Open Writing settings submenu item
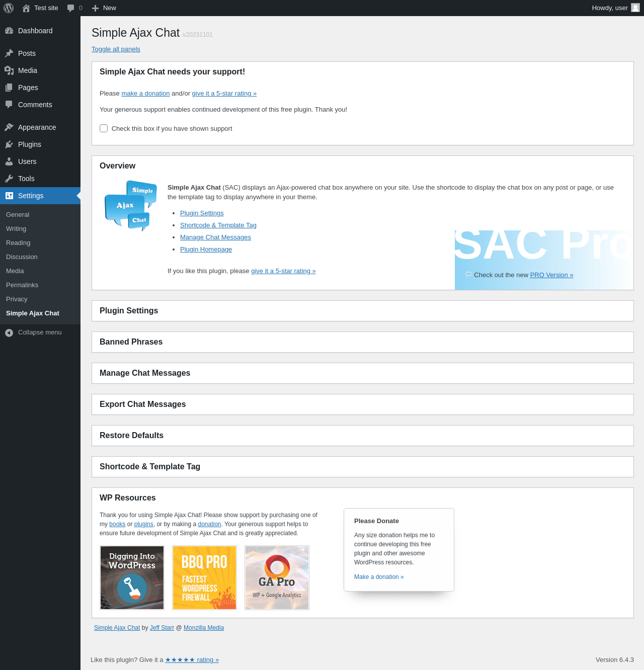Viewport: 644px width, 670px height. coord(40,228)
